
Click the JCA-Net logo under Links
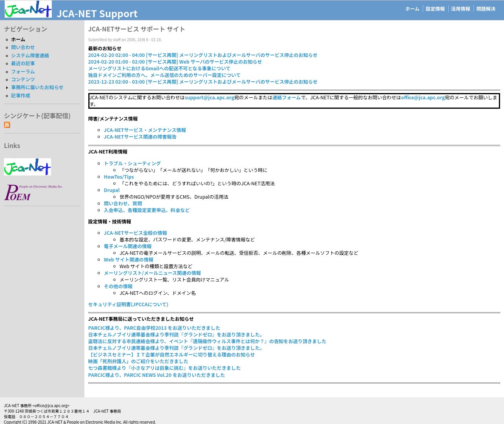click(x=27, y=167)
